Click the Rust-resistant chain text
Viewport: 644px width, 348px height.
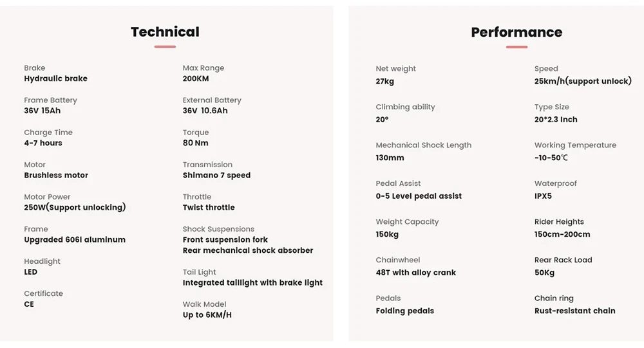coord(574,311)
